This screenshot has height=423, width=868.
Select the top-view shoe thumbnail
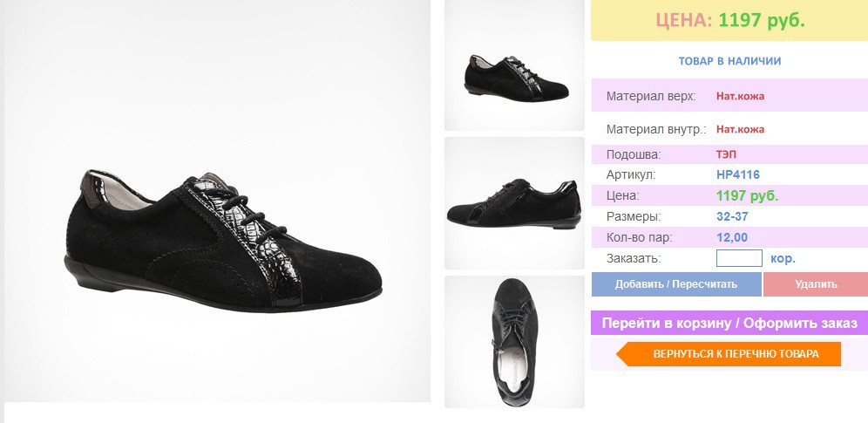point(514,342)
